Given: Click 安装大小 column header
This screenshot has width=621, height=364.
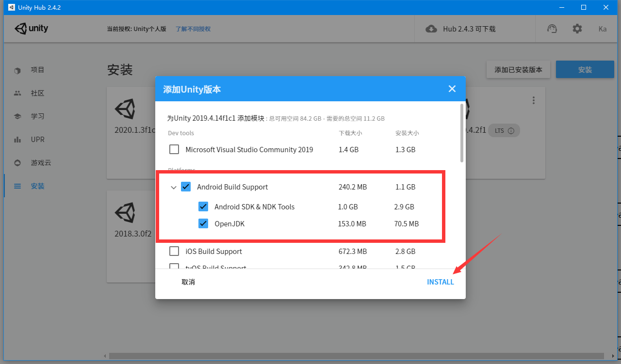Looking at the screenshot, I should [407, 133].
